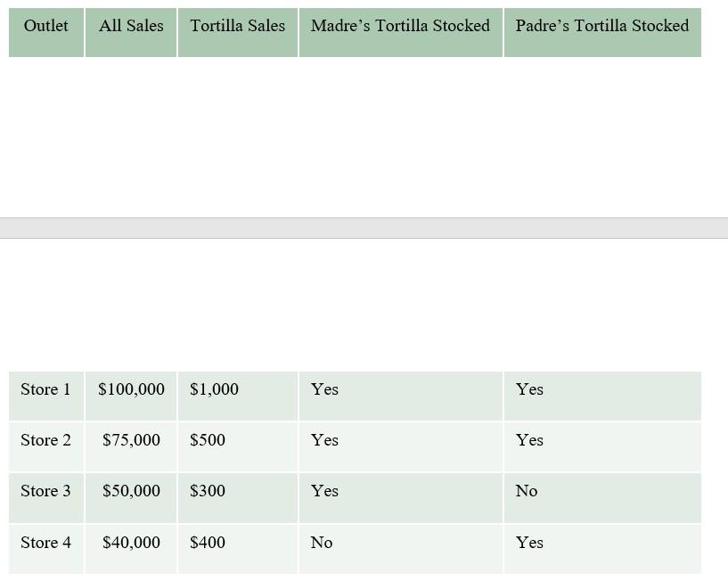This screenshot has height=581, width=728.
Task: Click the Store 3 row label
Action: [45, 491]
